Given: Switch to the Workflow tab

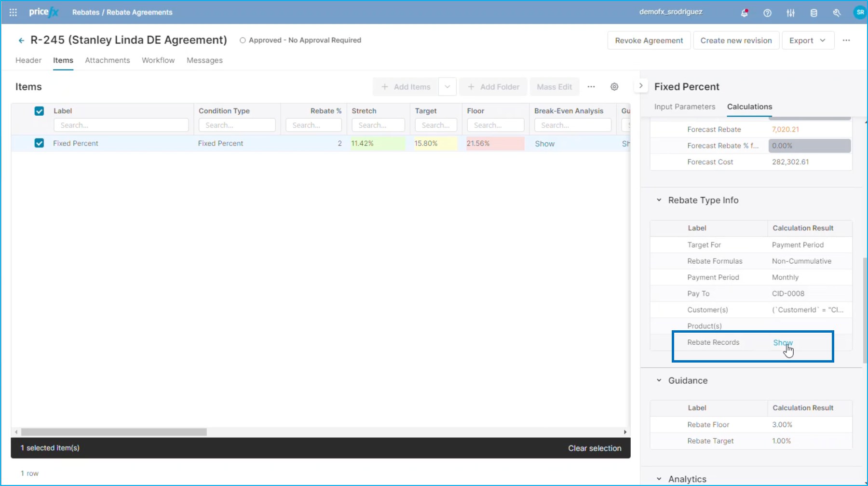Looking at the screenshot, I should click(x=158, y=60).
